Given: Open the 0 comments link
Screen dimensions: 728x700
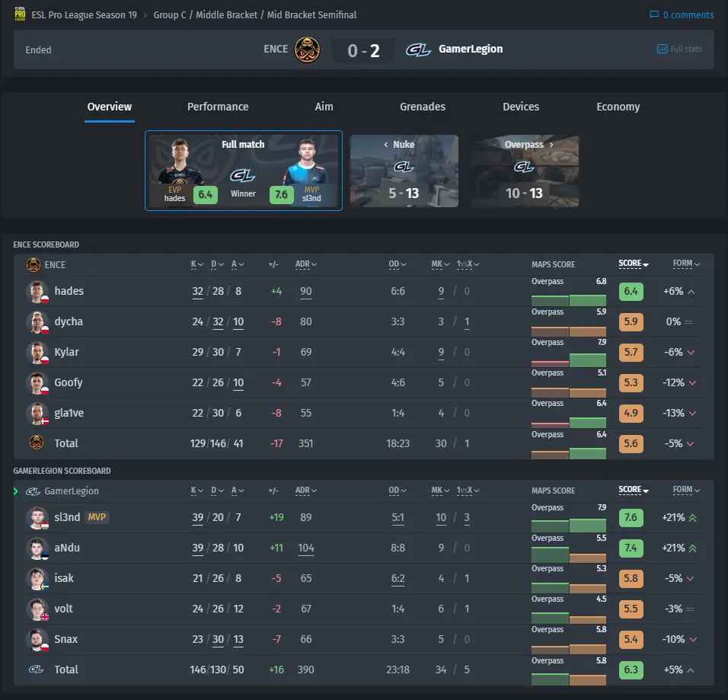Looking at the screenshot, I should pos(682,15).
